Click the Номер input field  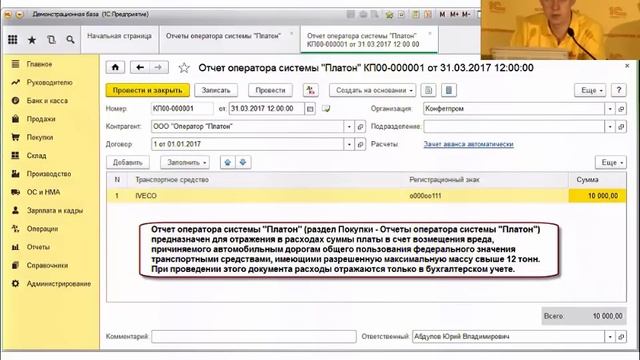pos(182,109)
